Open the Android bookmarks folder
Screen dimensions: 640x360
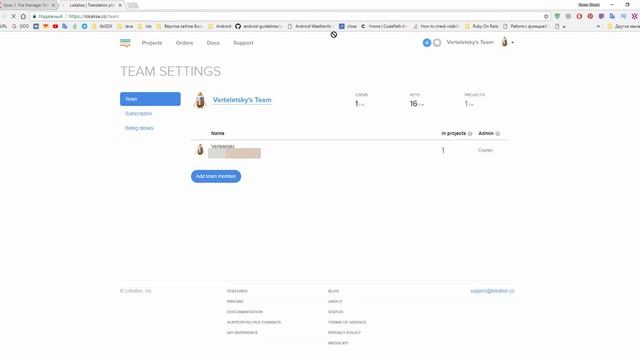(x=220, y=26)
